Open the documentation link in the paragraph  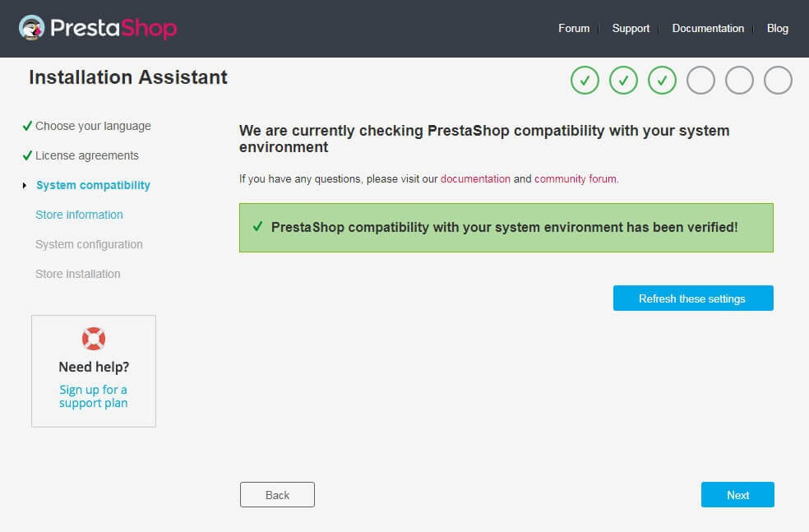pyautogui.click(x=475, y=178)
